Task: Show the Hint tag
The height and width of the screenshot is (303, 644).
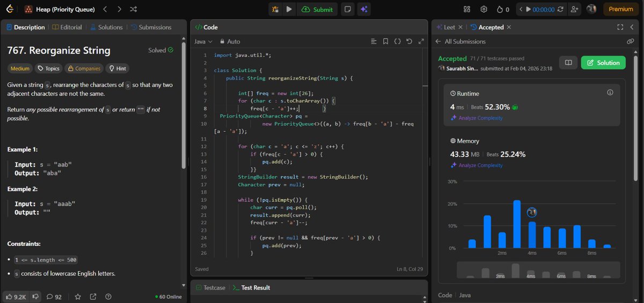Action: (x=117, y=69)
